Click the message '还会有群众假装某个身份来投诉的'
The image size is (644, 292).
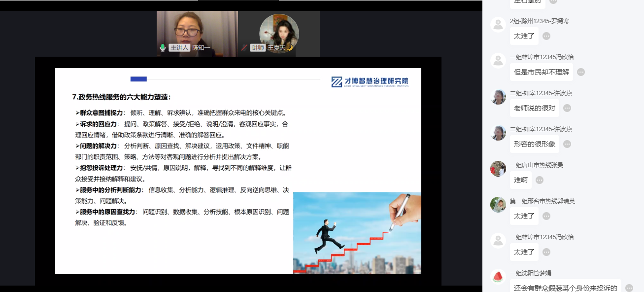pyautogui.click(x=565, y=288)
